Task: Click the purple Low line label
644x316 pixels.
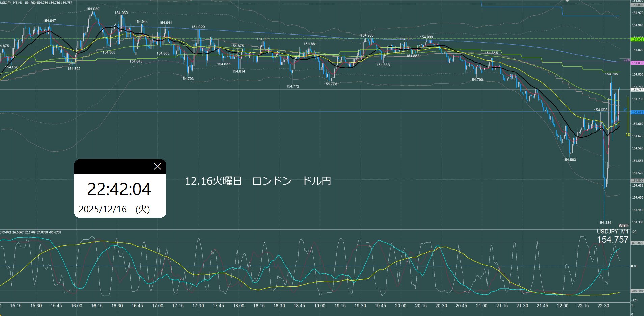Action: 626,60
